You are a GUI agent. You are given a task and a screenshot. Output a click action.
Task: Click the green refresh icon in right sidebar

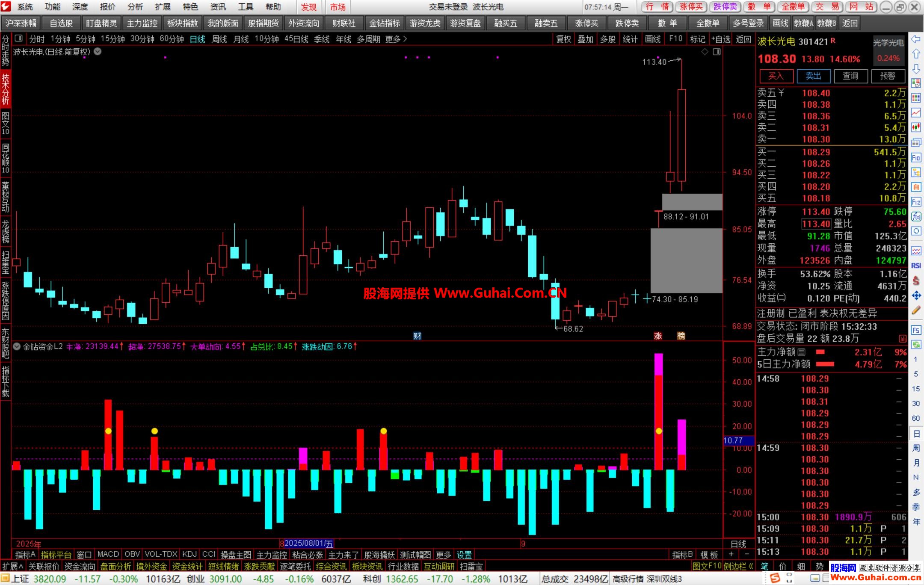point(916,345)
